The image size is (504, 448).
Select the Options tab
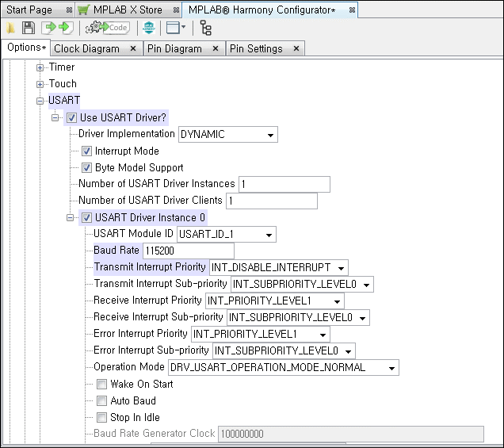coord(26,48)
